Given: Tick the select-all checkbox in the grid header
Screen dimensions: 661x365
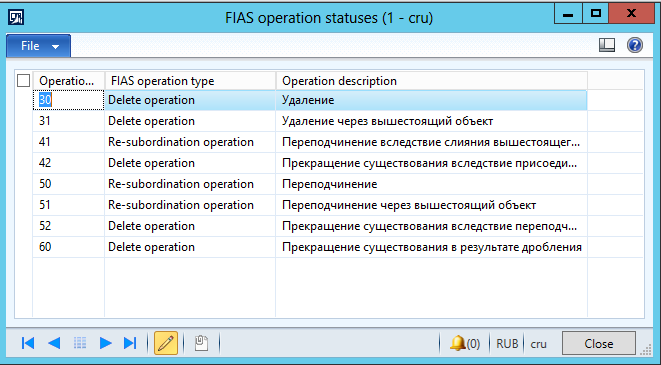Looking at the screenshot, I should [x=23, y=81].
